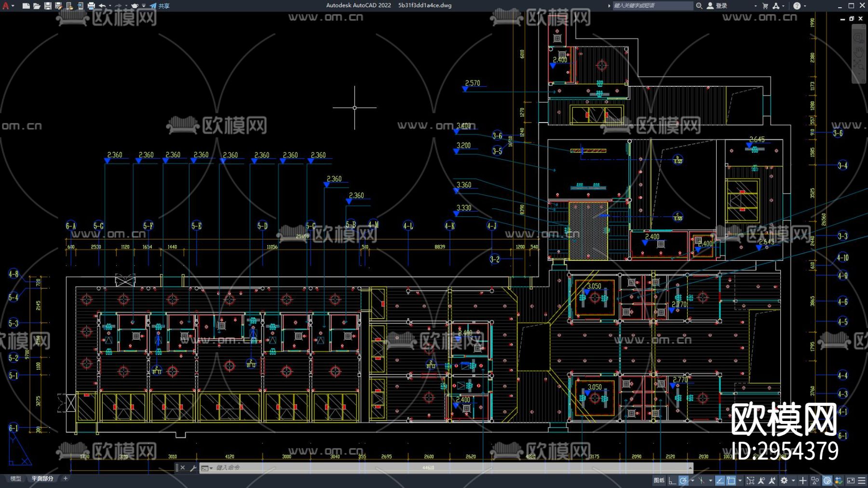Restore down the drawing window
The width and height of the screenshot is (868, 488).
pos(852,18)
